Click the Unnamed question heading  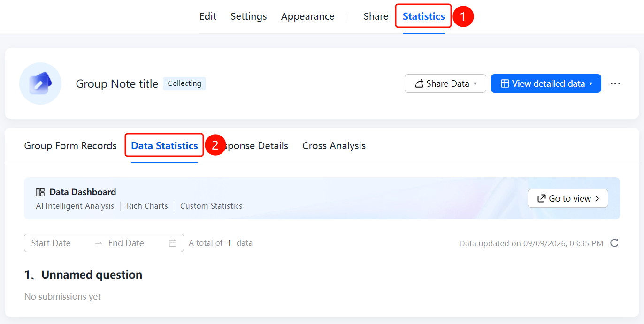(84, 275)
